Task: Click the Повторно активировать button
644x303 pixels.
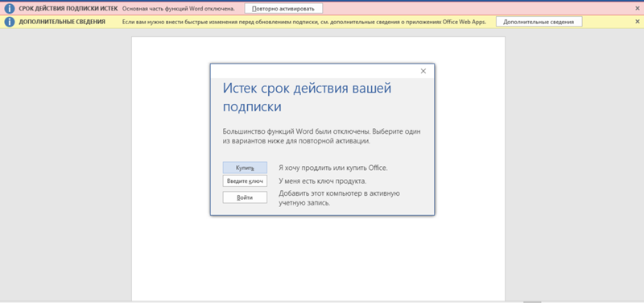Action: 283,8
